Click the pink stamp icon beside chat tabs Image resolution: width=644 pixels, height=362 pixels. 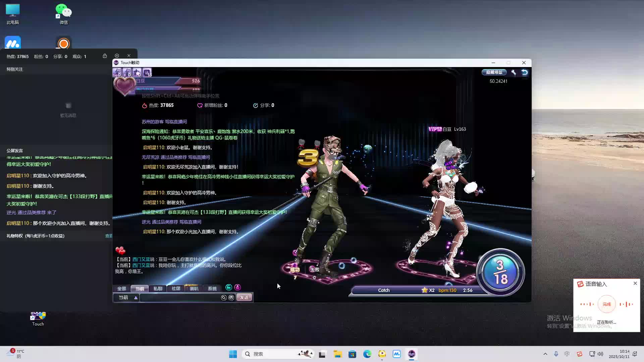[x=237, y=288]
